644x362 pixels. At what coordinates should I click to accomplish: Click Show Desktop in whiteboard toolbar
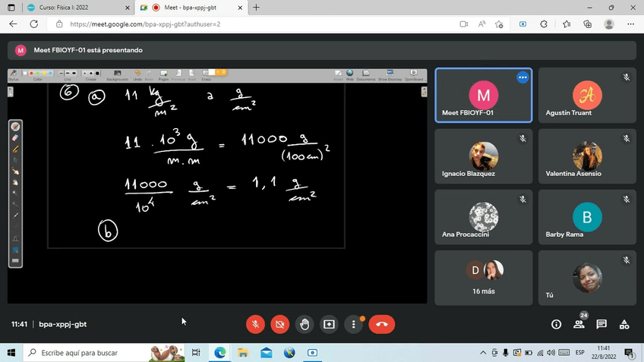click(x=390, y=75)
